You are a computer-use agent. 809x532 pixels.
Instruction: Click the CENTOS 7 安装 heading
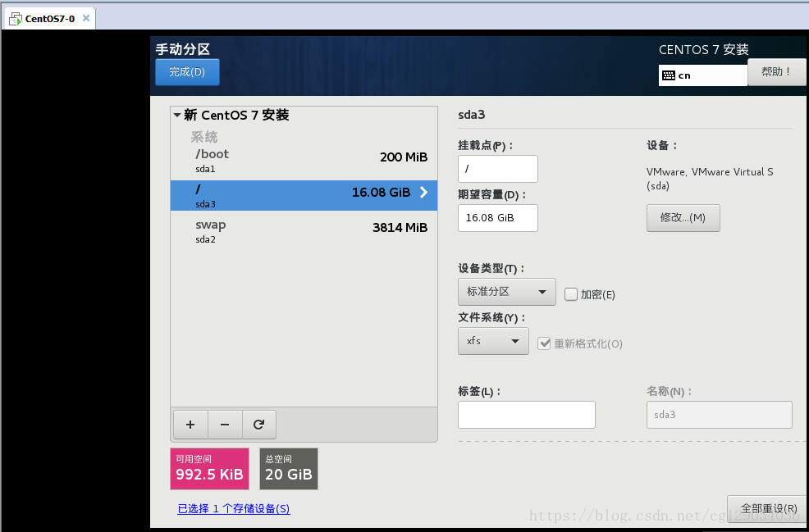(x=704, y=49)
